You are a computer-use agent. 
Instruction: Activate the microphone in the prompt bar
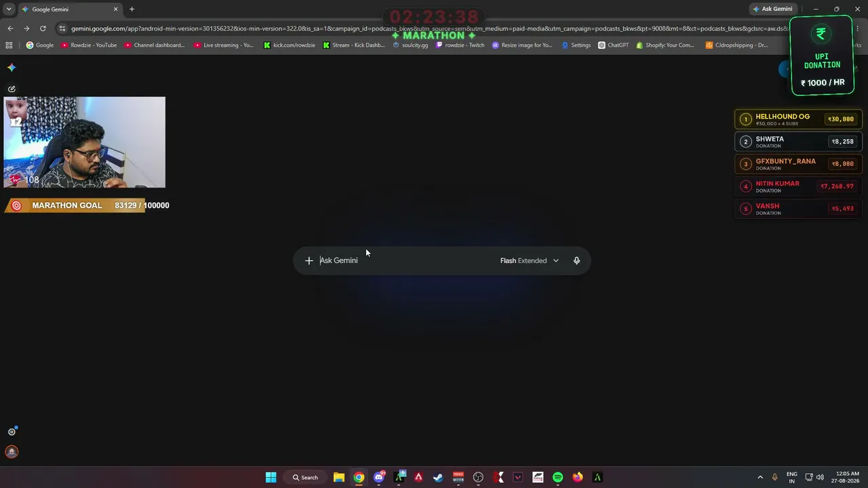(x=576, y=260)
